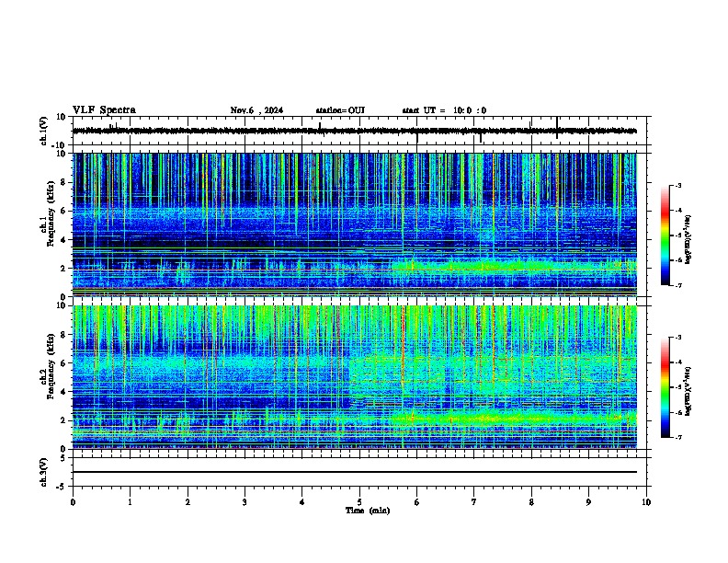Click the "1" time axis tick label
The image size is (728, 563).
[130, 502]
